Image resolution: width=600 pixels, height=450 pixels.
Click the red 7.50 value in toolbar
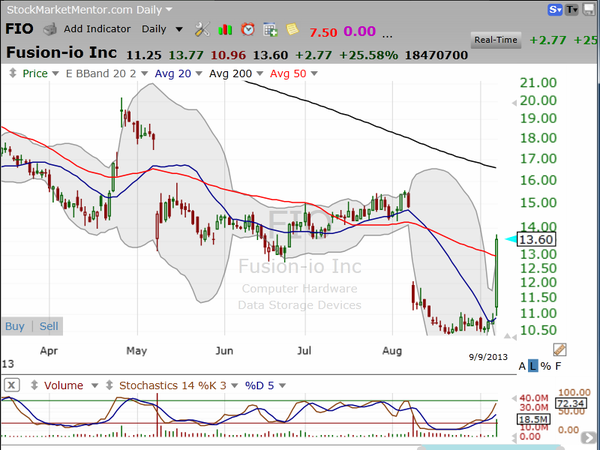pos(323,32)
